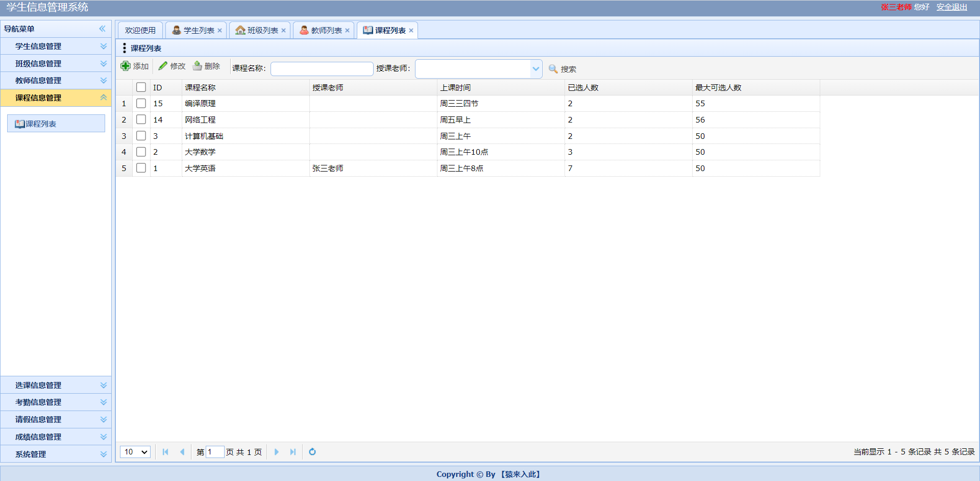Check the row for 大学英语
Viewport: 980px width, 481px height.
141,168
